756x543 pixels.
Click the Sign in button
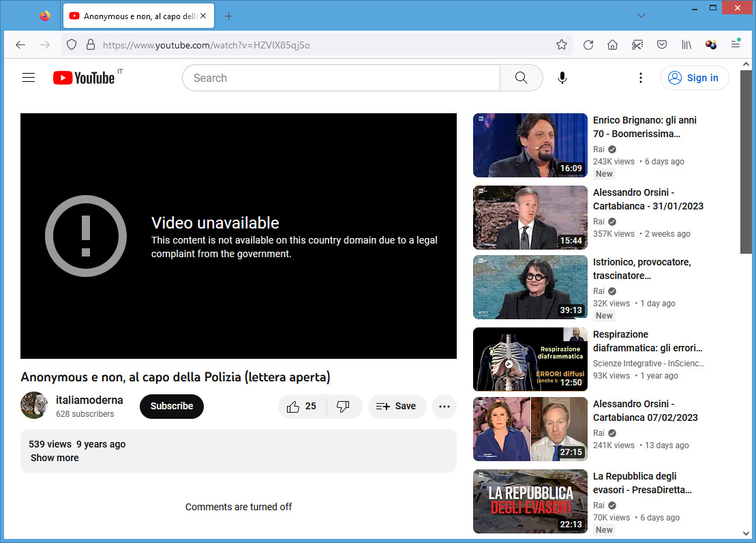click(694, 78)
